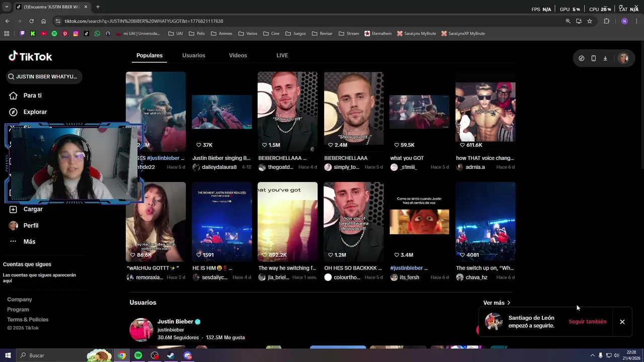Open a new Chrome tab

(x=98, y=7)
